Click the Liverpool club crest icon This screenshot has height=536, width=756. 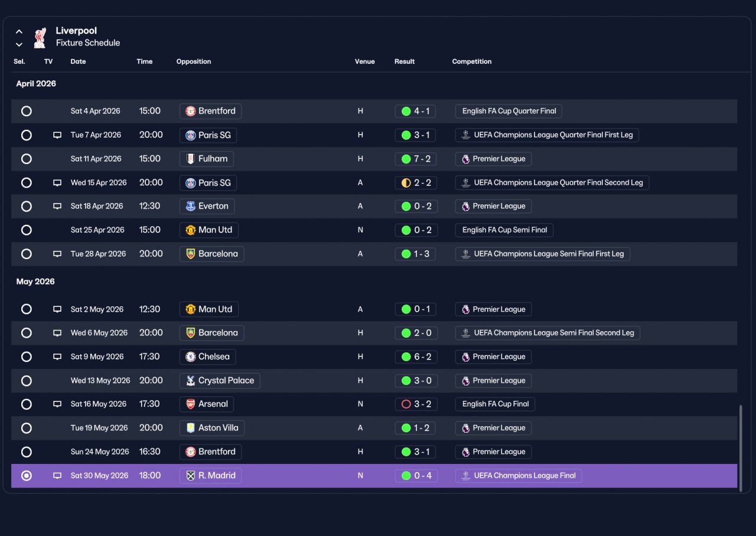point(40,37)
